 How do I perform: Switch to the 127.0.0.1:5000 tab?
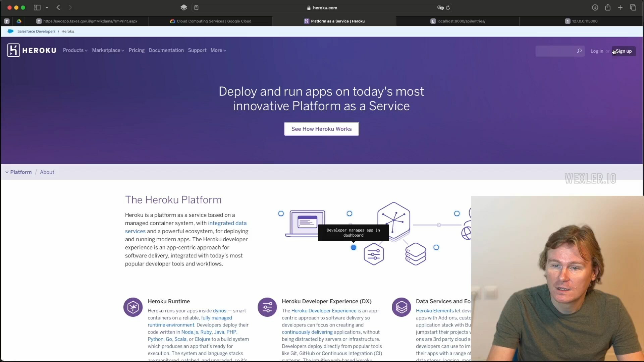click(581, 21)
